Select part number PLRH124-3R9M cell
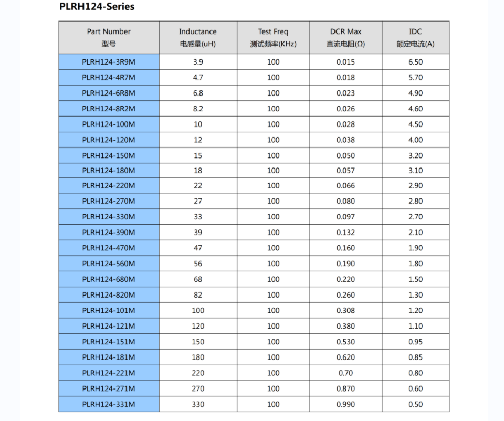The image size is (504, 421). (109, 62)
